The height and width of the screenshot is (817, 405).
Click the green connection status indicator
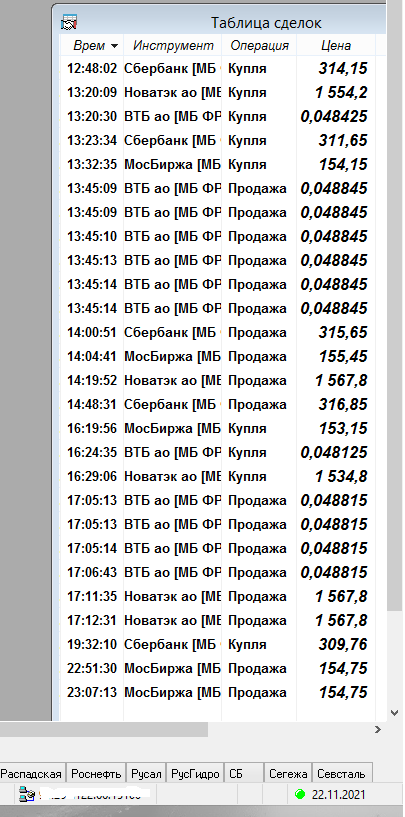click(300, 794)
